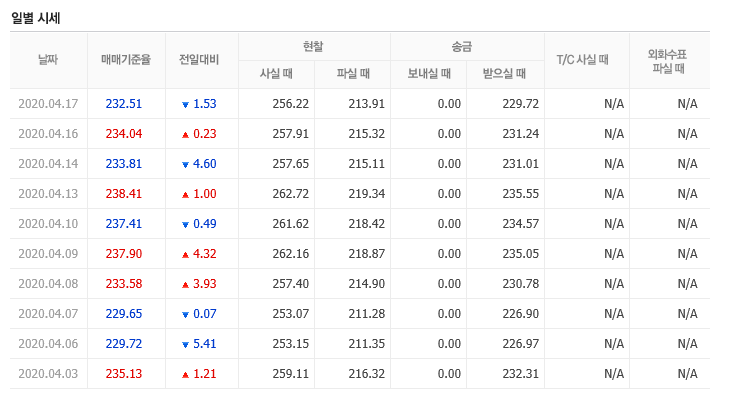Image resolution: width=730 pixels, height=403 pixels.
Task: Click the cash buy value 259.11
Action: tap(291, 374)
